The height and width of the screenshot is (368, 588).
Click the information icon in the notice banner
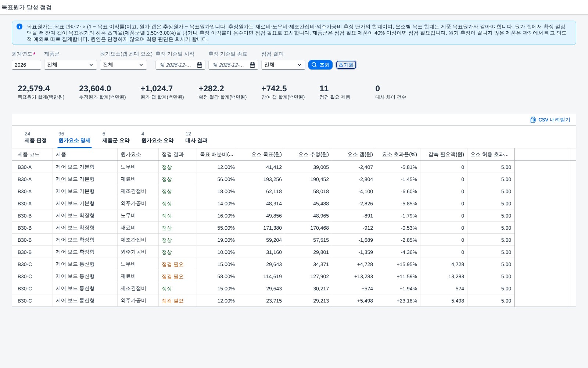19,26
